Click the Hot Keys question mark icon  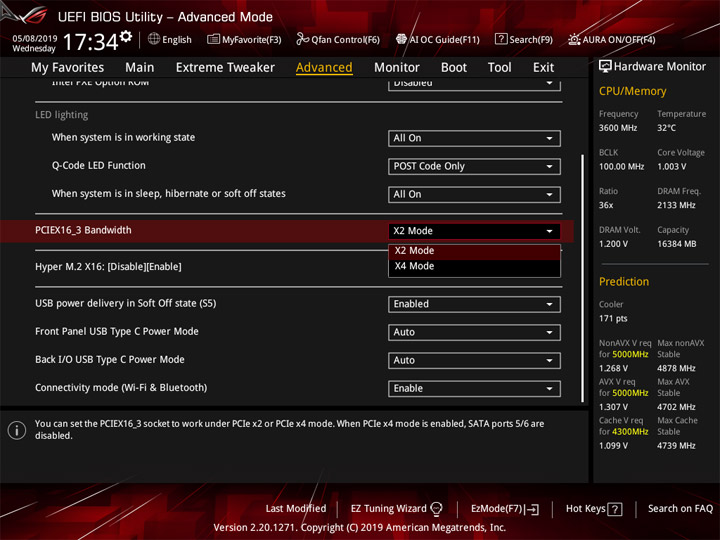point(615,509)
